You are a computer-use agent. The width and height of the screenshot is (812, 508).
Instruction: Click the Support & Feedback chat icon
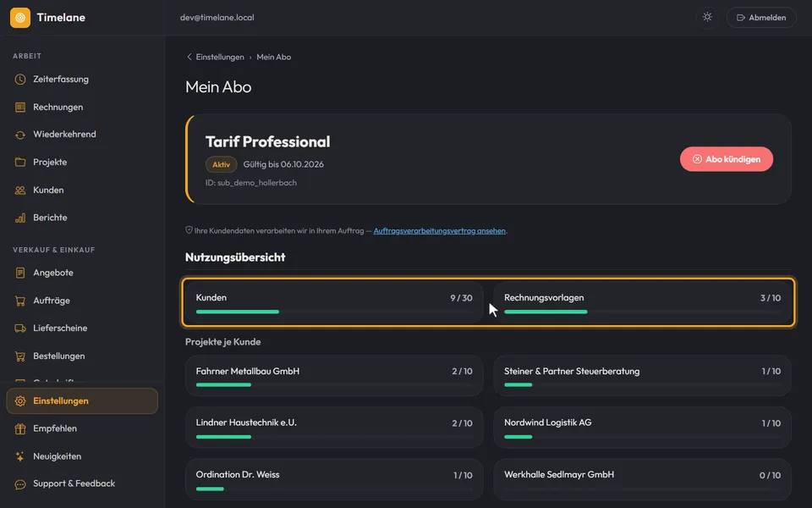20,484
